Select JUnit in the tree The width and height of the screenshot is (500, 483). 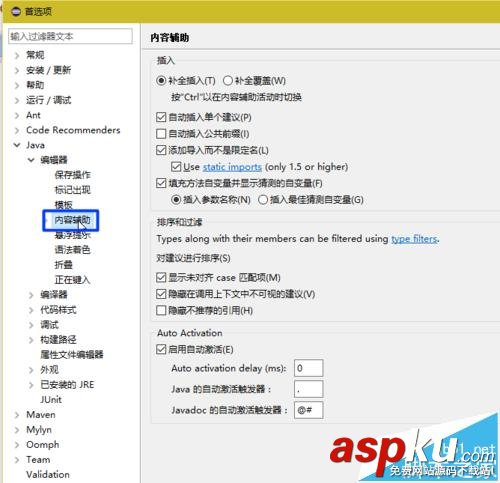tap(51, 399)
